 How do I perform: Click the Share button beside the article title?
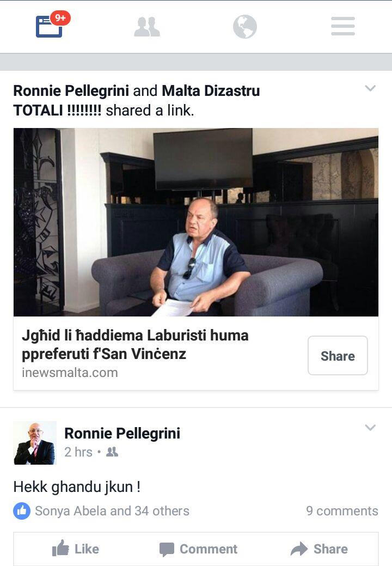[x=338, y=356]
